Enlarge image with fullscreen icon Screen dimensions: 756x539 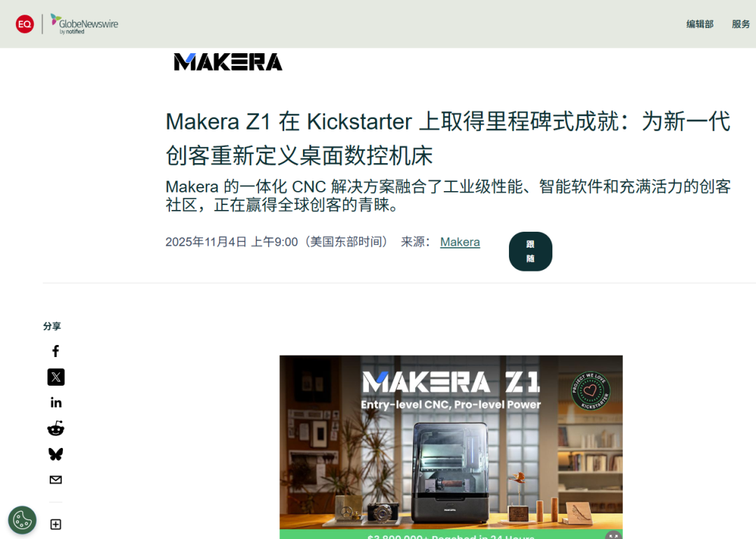point(613,535)
